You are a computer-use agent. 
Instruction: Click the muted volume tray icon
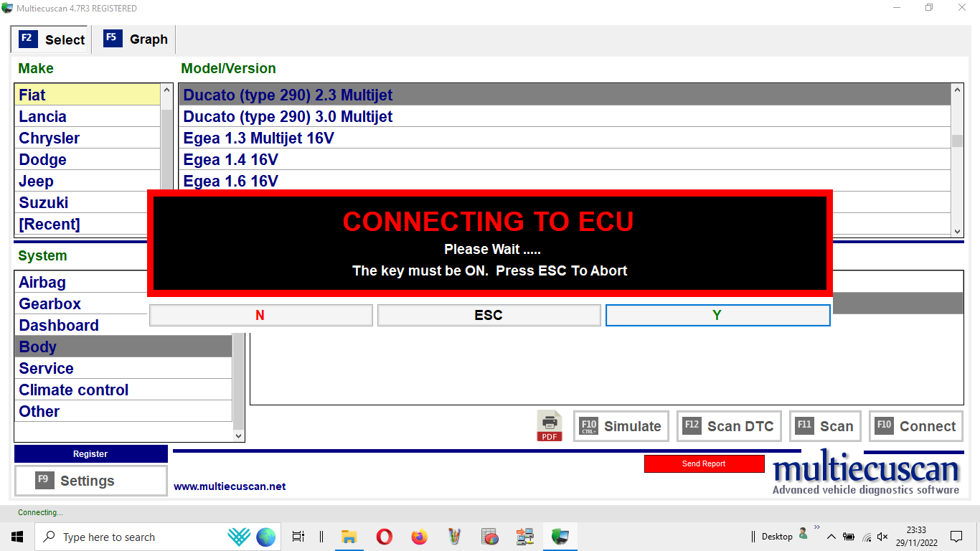(x=882, y=537)
